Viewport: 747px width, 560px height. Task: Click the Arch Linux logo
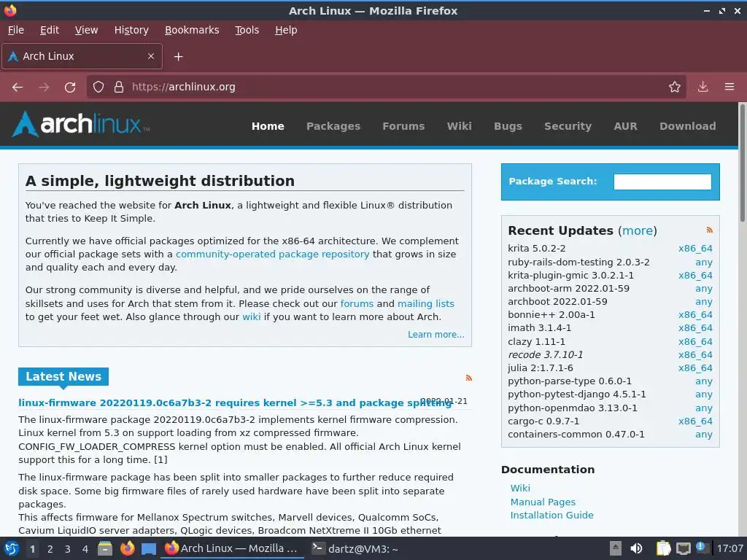click(80, 125)
